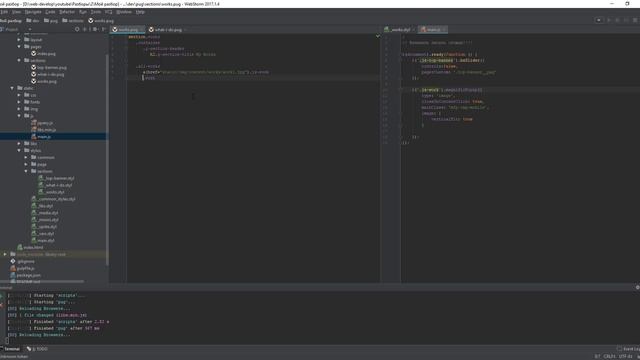
Task: Open the Code menu
Action: pyautogui.click(x=50, y=12)
